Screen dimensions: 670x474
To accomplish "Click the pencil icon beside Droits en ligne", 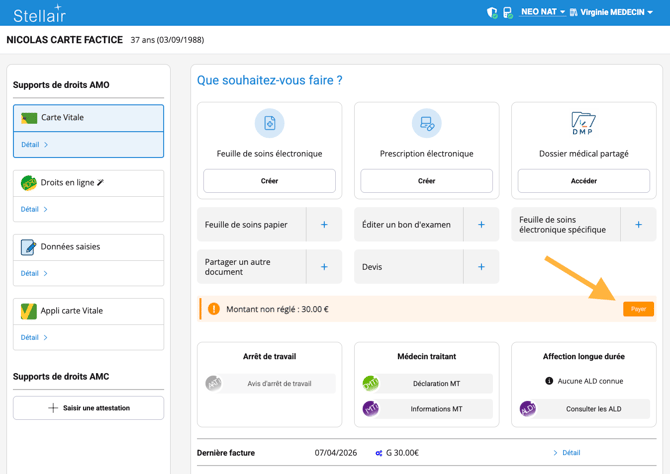I will [x=101, y=183].
